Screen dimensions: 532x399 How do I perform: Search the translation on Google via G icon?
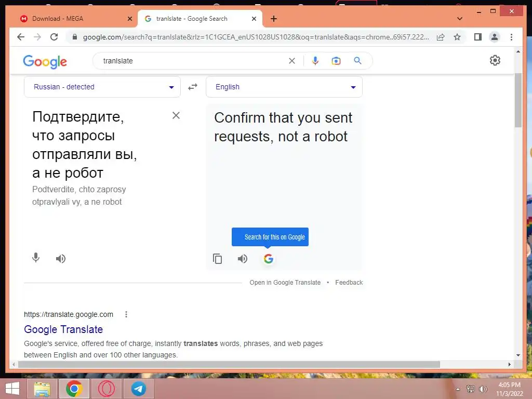tap(268, 259)
